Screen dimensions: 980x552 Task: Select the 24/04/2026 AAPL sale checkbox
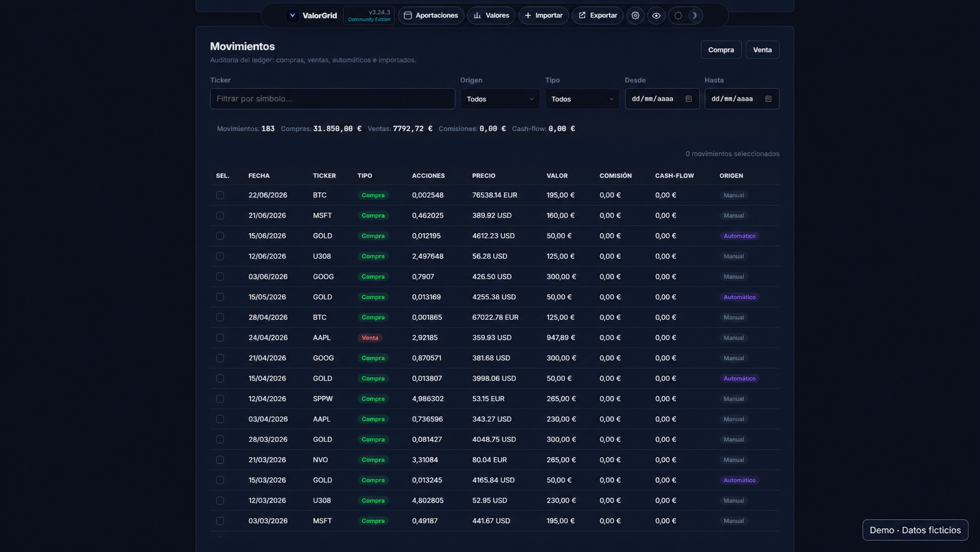coord(220,337)
